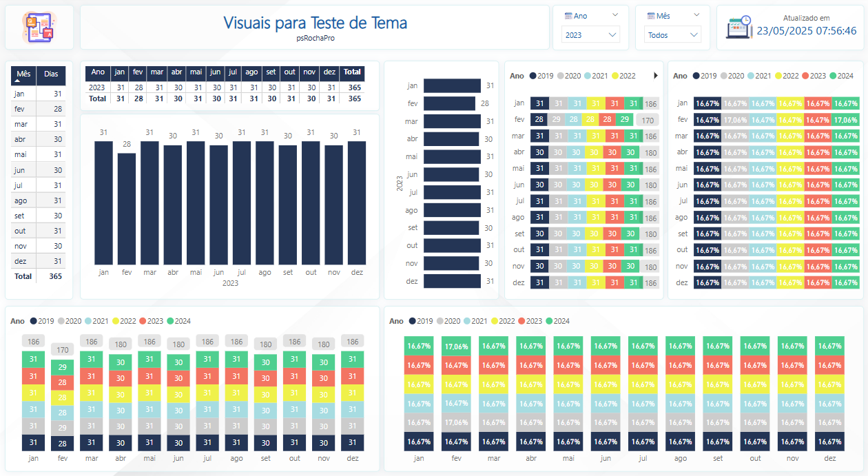Select the ago row in Mês table
Image resolution: width=868 pixels, height=476 pixels.
click(x=39, y=200)
